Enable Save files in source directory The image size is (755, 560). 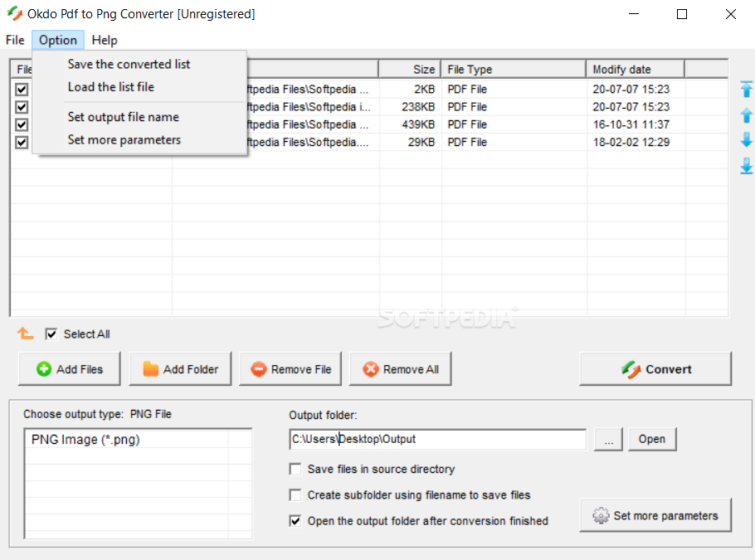point(295,469)
